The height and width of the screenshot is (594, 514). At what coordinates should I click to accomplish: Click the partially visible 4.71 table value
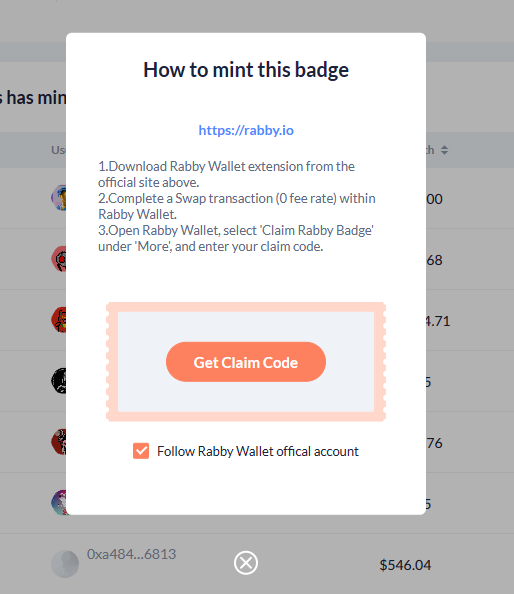click(438, 321)
